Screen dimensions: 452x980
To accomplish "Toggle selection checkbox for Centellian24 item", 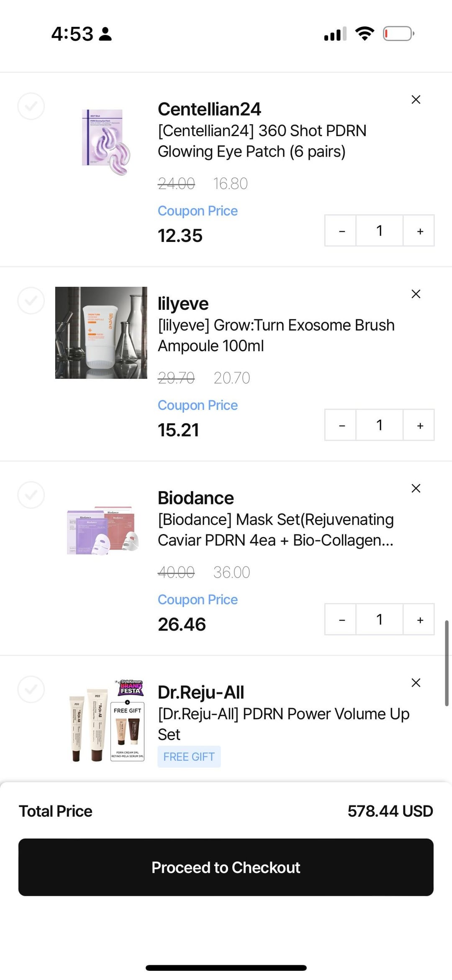I will tap(31, 106).
